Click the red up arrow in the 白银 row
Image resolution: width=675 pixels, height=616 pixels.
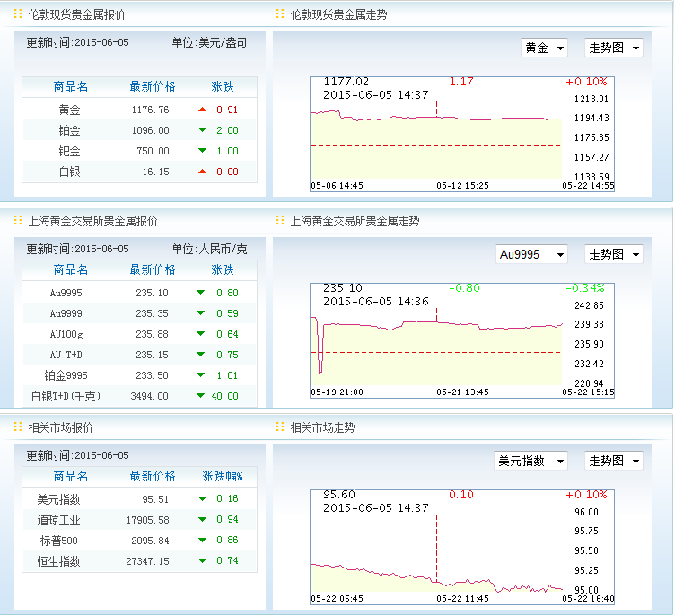[202, 172]
